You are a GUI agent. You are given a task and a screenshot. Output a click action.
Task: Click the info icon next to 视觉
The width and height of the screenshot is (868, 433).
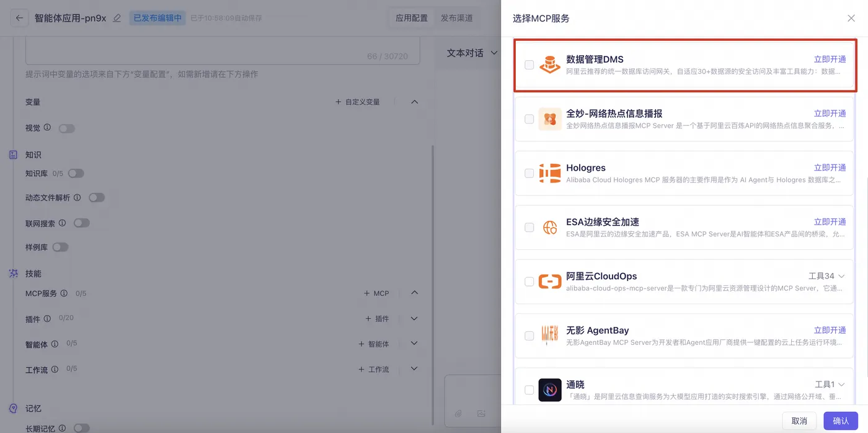[x=48, y=127]
